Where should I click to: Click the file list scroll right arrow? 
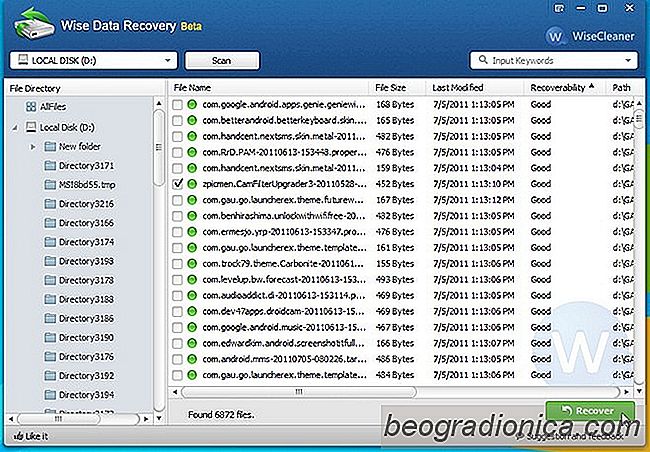[626, 391]
